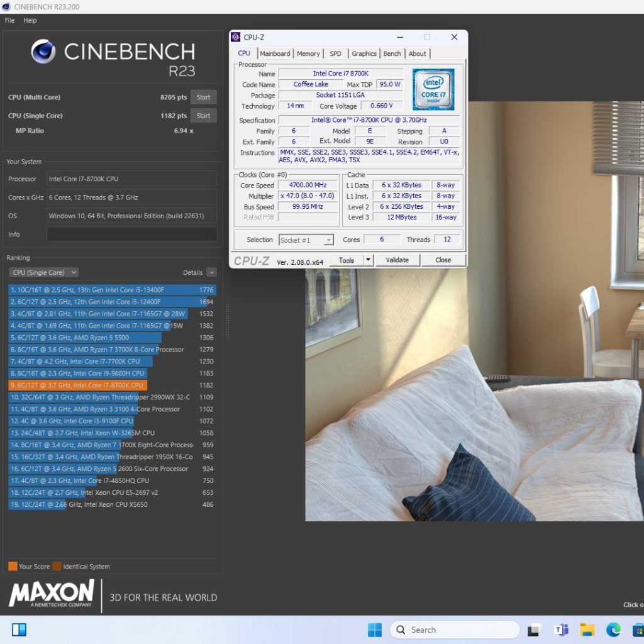Launch Microsoft Teams from the taskbar
The height and width of the screenshot is (644, 644).
point(560,630)
